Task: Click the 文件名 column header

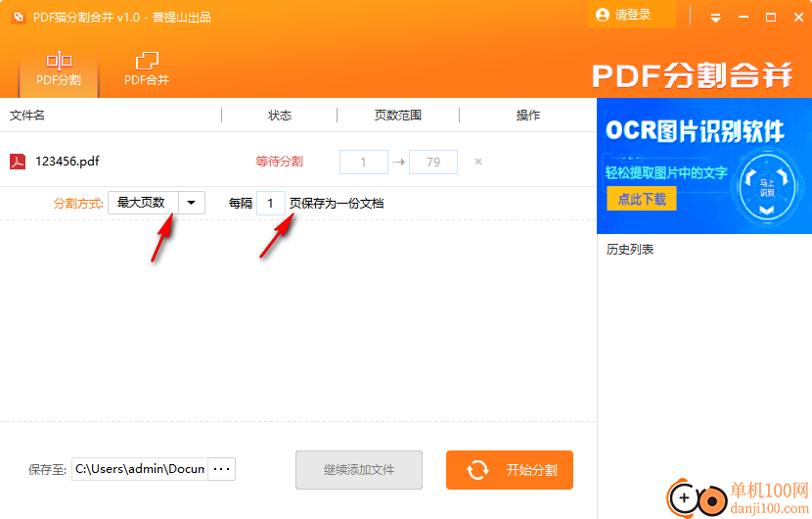Action: point(27,116)
